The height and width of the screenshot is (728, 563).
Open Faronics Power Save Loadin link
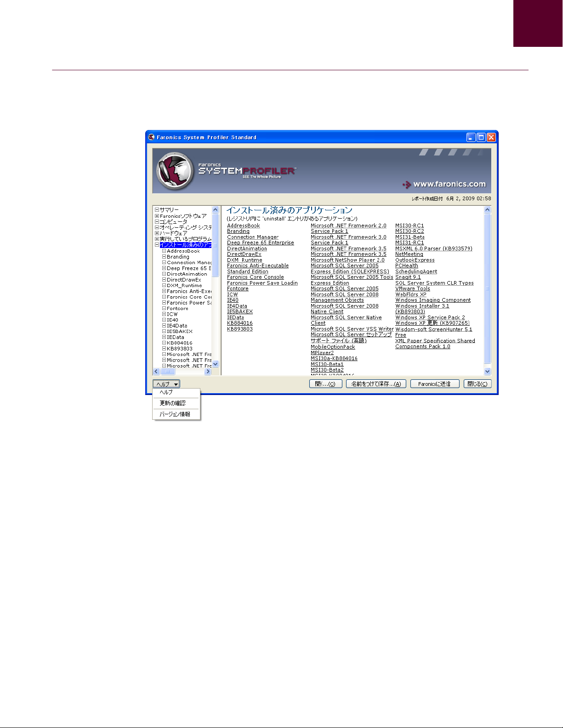(x=262, y=283)
